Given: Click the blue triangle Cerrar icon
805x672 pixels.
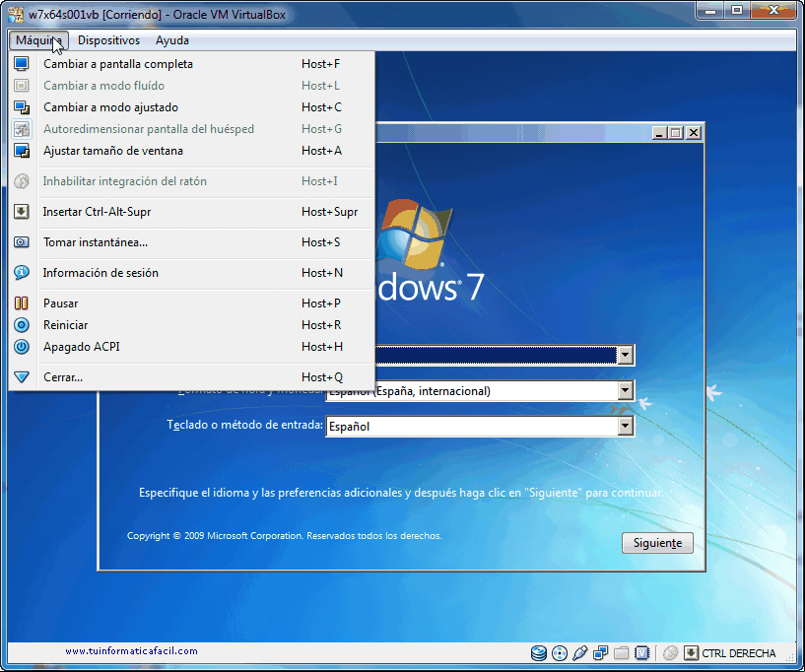Looking at the screenshot, I should [x=21, y=377].
